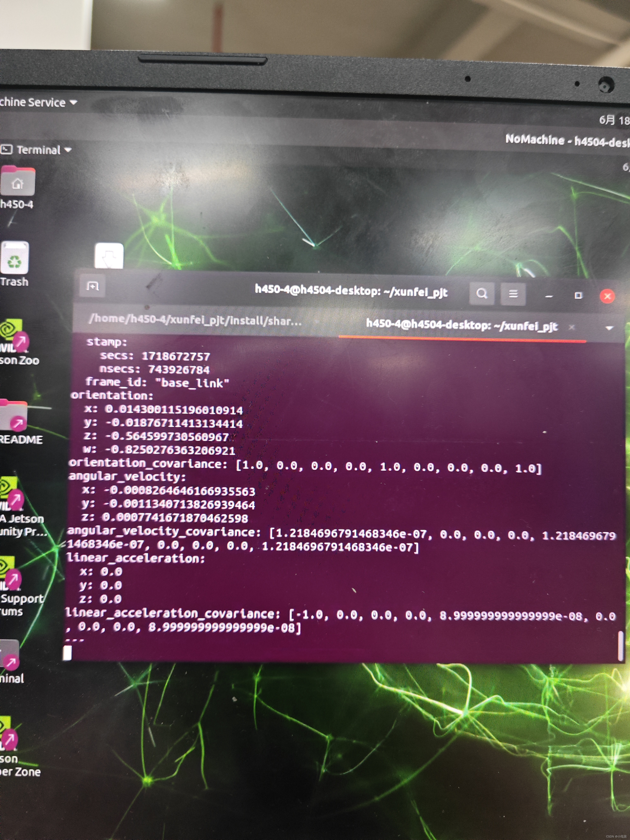This screenshot has width=630, height=840.
Task: Click the date clock in top bar
Action: click(613, 120)
